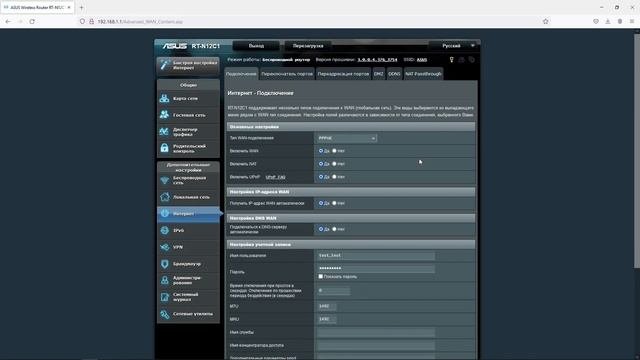Screen dimensions: 640x360
Task: Switch to the DDNS tab
Action: tap(394, 74)
